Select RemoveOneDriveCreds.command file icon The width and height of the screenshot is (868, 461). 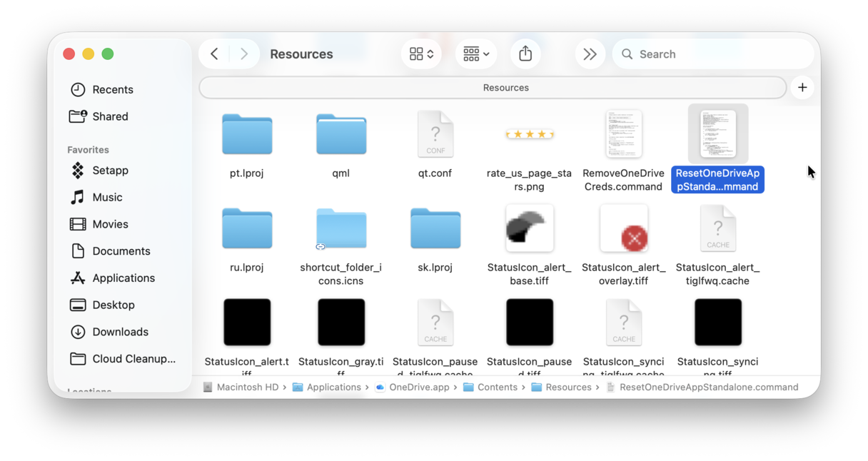tap(624, 134)
